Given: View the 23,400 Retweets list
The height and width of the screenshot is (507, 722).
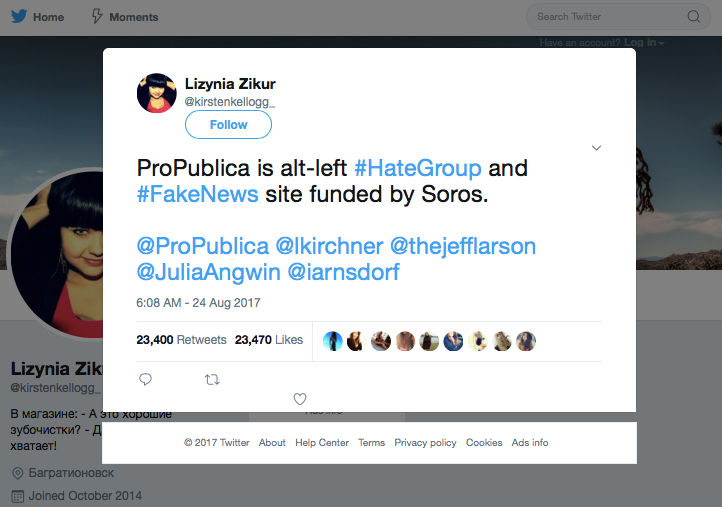Looking at the screenshot, I should [181, 340].
